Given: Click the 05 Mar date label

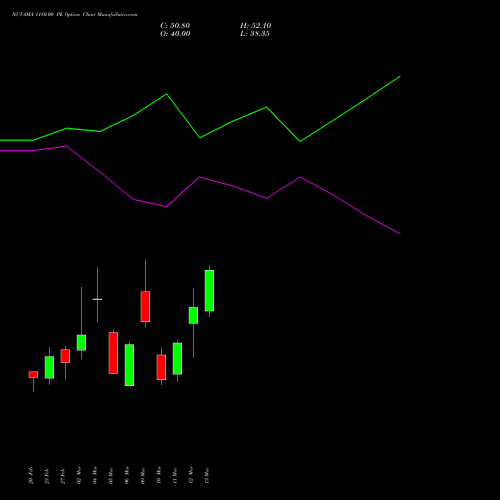Looking at the screenshot, I should tap(111, 476).
